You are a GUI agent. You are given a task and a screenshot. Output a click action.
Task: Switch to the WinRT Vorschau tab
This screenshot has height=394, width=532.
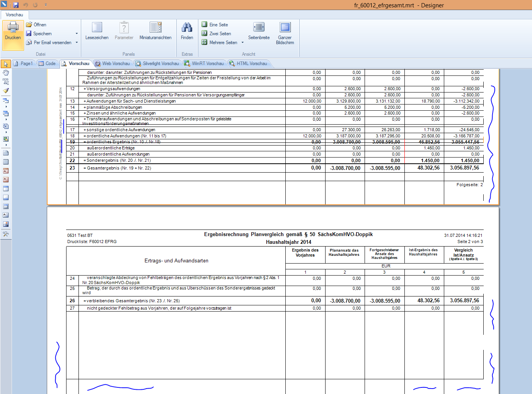[204, 63]
